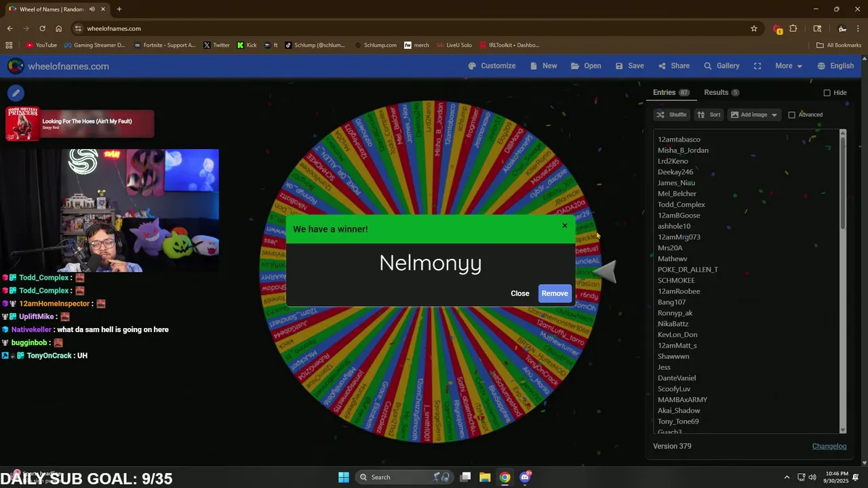Open the Schlump.com bookmark
This screenshot has width=868, height=488.
click(376, 45)
